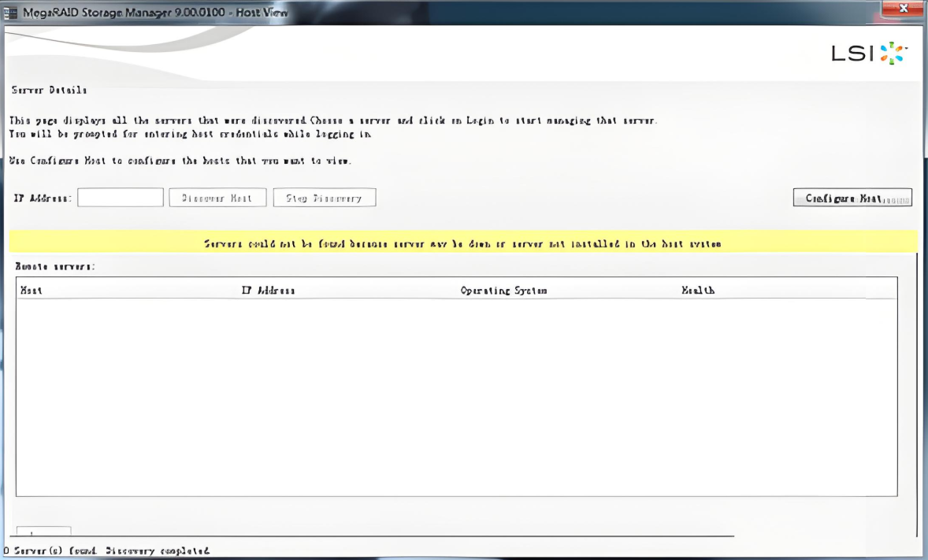The width and height of the screenshot is (928, 560).
Task: Click the colorful LSI starburst emblem
Action: pos(894,54)
